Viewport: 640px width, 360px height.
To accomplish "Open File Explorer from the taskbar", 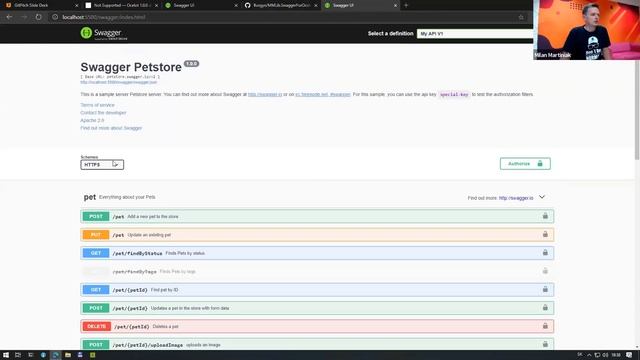I will tap(68, 355).
